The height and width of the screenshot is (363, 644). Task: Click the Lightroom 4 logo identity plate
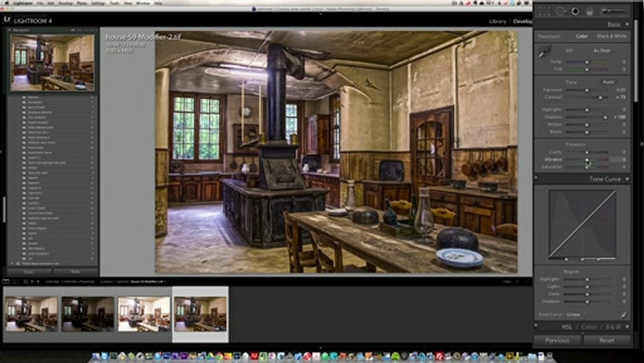(28, 20)
